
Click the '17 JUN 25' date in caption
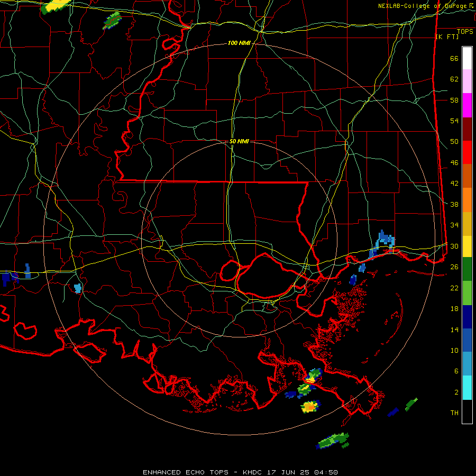coord(289,472)
